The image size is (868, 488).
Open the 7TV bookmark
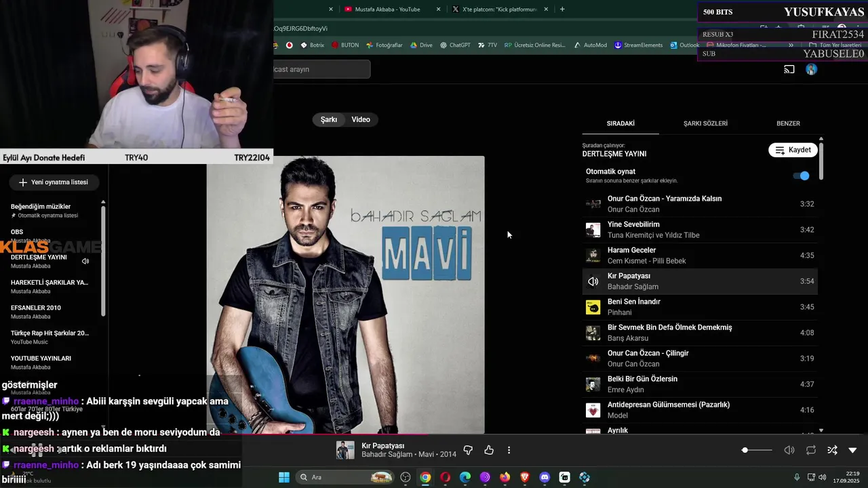487,45
